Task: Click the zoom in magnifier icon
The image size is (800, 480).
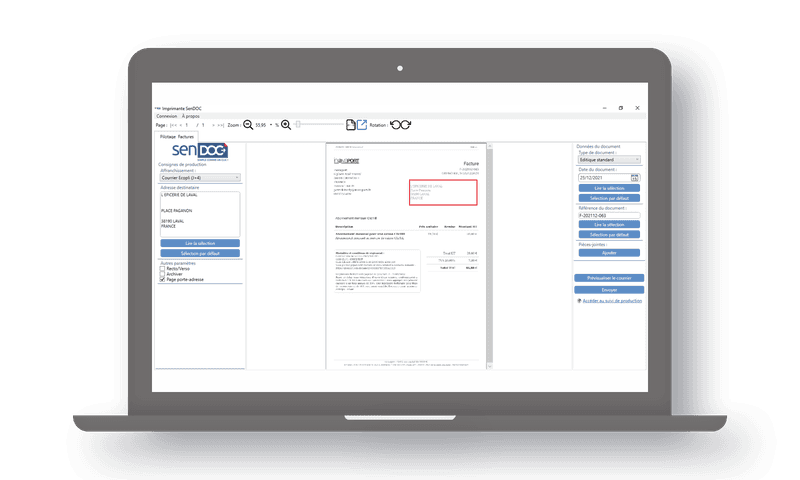Action: (x=286, y=125)
